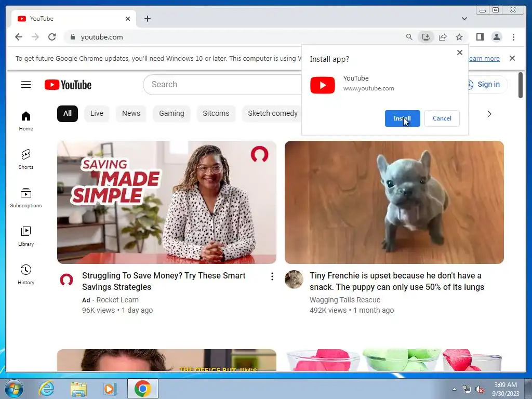This screenshot has height=399, width=532.
Task: Open History in the sidebar
Action: (x=26, y=275)
